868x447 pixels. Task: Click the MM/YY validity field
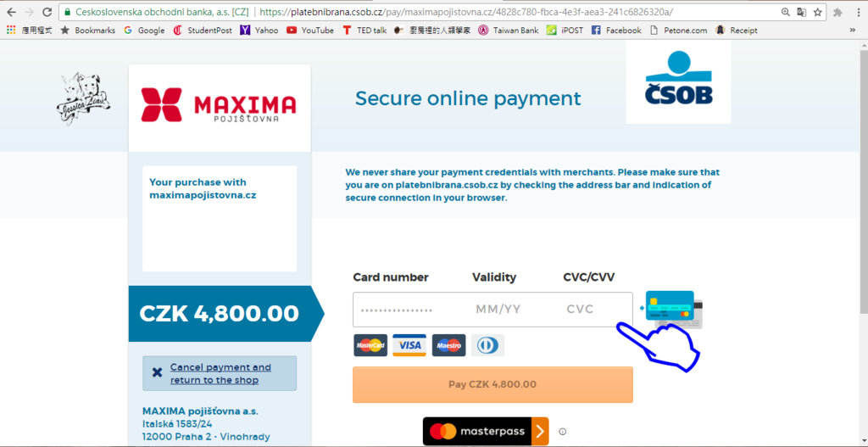click(498, 309)
